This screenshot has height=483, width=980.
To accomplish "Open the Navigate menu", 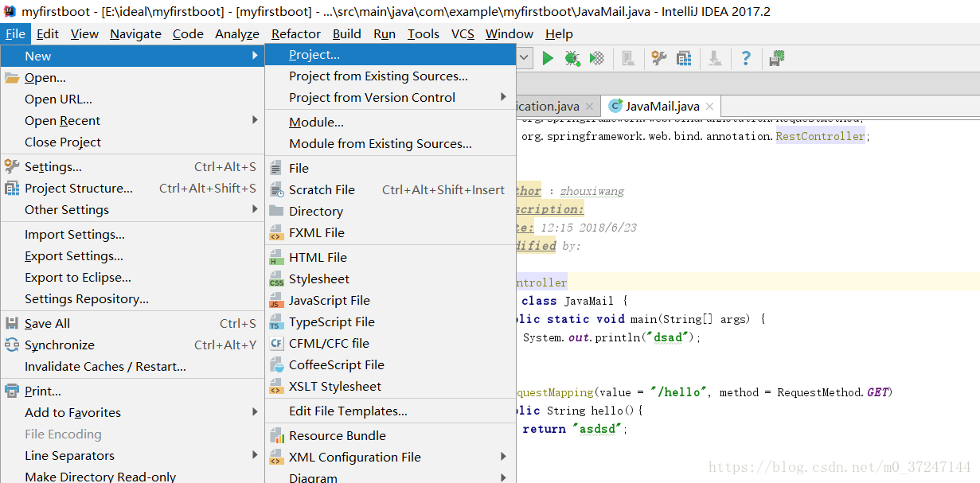I will (135, 33).
